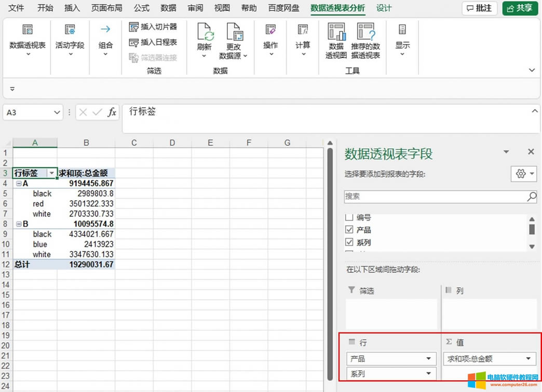Open the 页面布局 tab
This screenshot has width=542, height=392.
[106, 8]
